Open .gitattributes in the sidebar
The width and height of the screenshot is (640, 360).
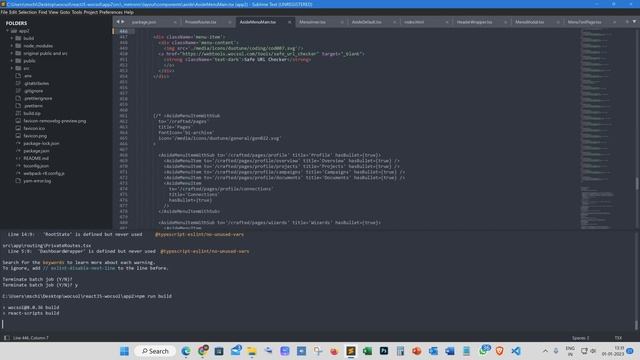pyautogui.click(x=36, y=83)
